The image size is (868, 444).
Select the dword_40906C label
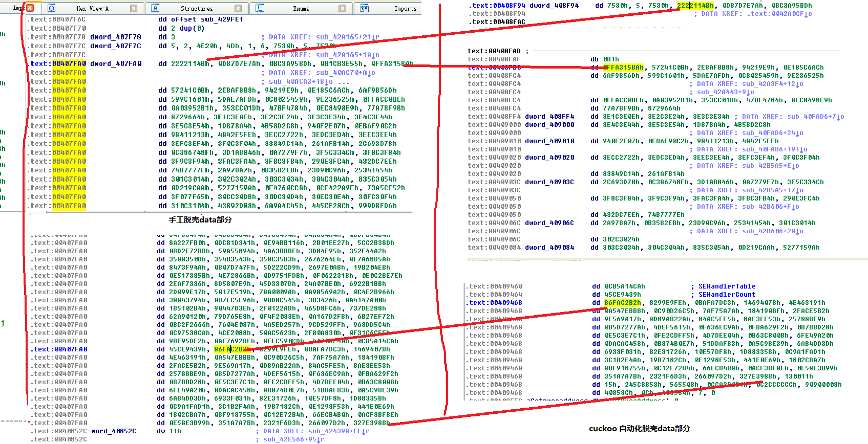[549, 223]
